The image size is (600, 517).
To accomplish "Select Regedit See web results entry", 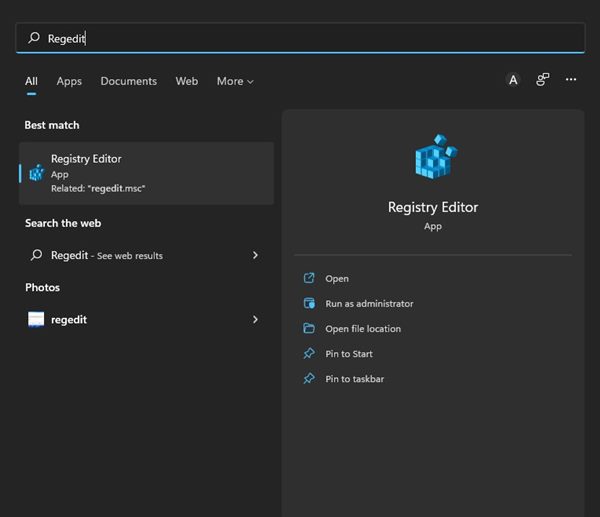I will point(147,255).
